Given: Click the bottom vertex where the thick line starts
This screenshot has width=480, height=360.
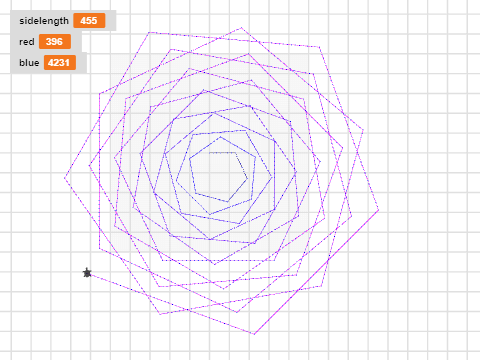Looking at the screenshot, I should (x=254, y=334).
